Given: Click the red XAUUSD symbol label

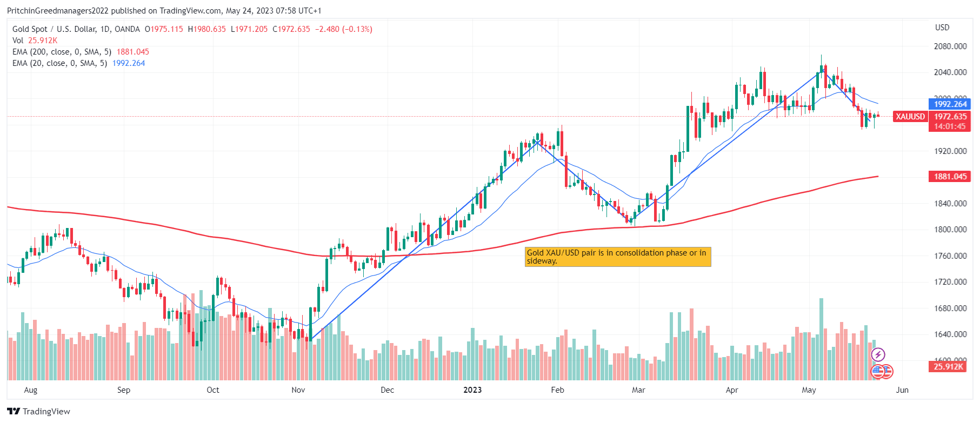Looking at the screenshot, I should pos(910,117).
